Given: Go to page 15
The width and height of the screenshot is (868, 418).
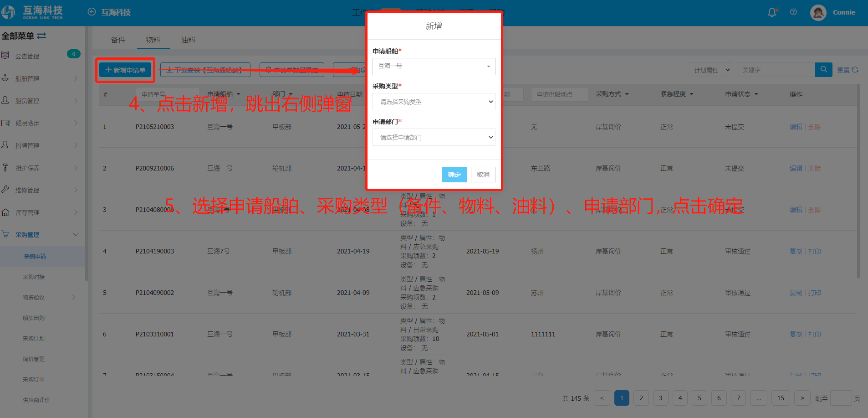Looking at the screenshot, I should (781, 398).
